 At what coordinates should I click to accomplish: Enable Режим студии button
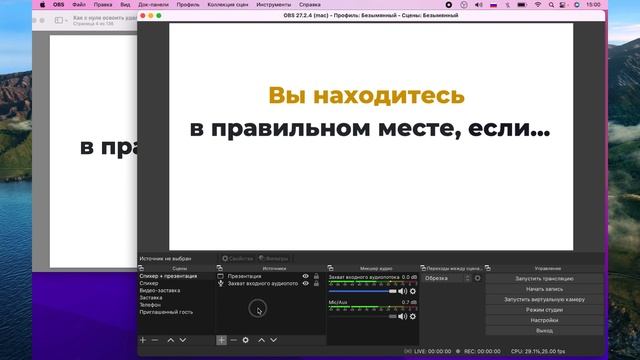pyautogui.click(x=544, y=310)
